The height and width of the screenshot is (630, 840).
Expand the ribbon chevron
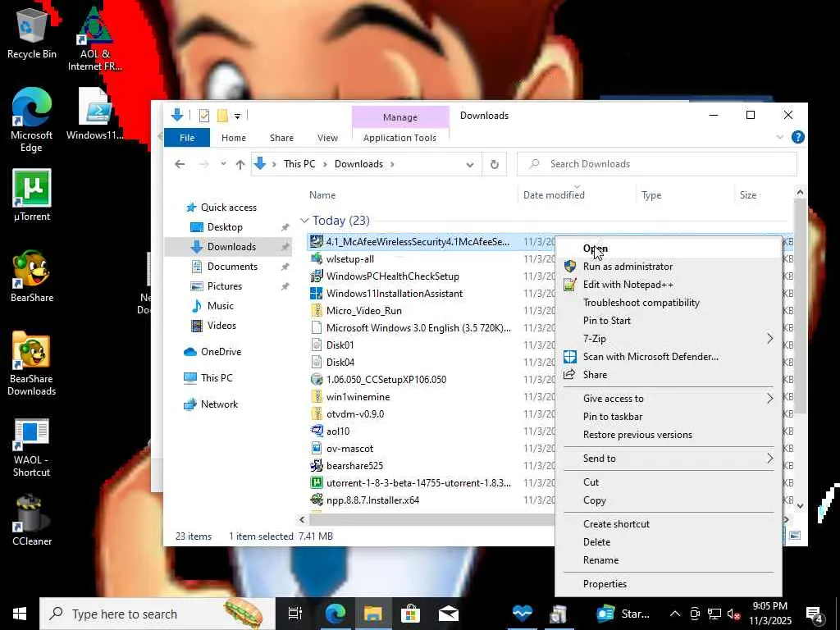tap(780, 137)
